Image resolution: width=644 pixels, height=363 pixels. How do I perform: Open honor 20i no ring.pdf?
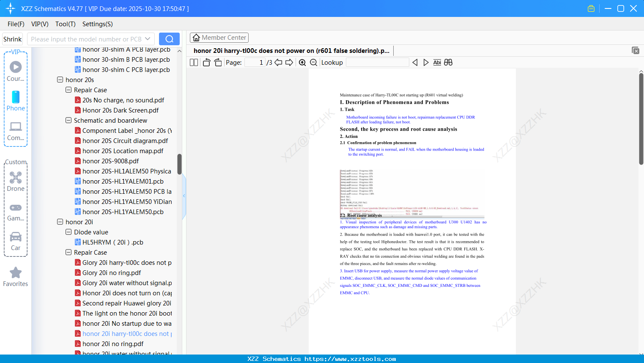[x=113, y=344]
